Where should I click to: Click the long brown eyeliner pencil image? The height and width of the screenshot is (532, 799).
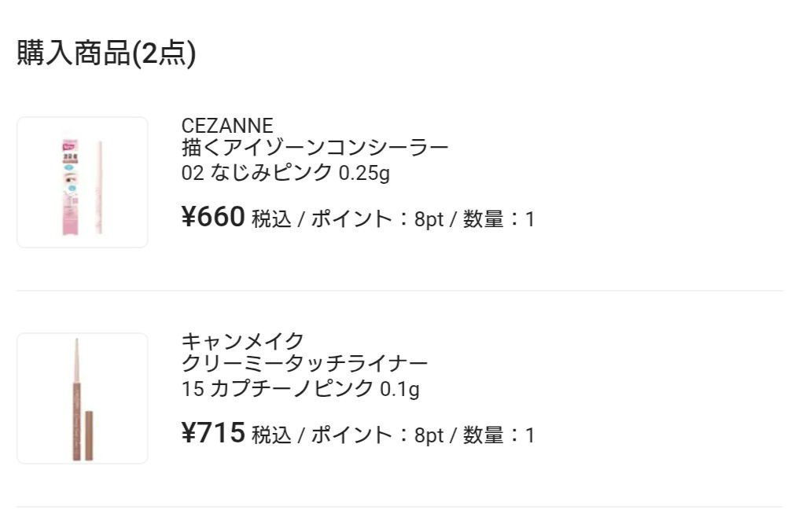point(76,398)
